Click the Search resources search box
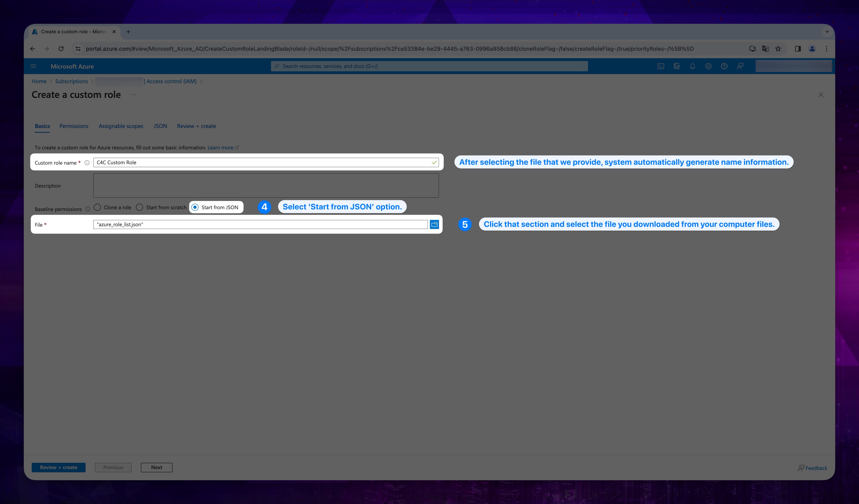The width and height of the screenshot is (859, 504). click(429, 66)
